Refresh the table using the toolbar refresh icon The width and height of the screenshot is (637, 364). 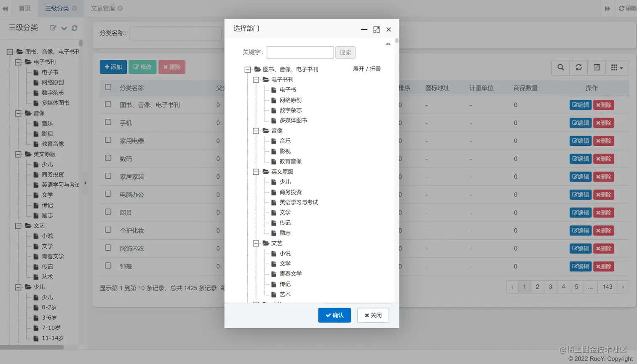point(578,67)
